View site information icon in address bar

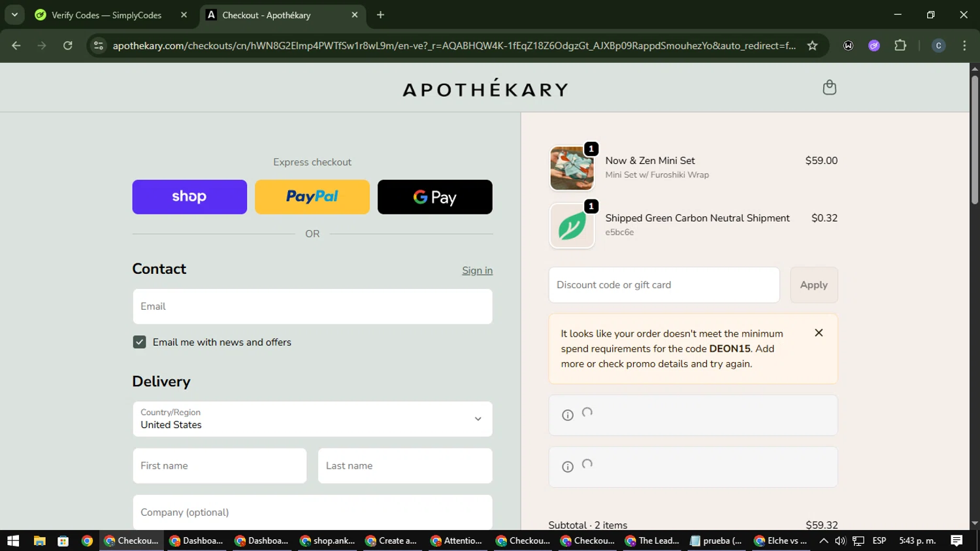pyautogui.click(x=99, y=46)
